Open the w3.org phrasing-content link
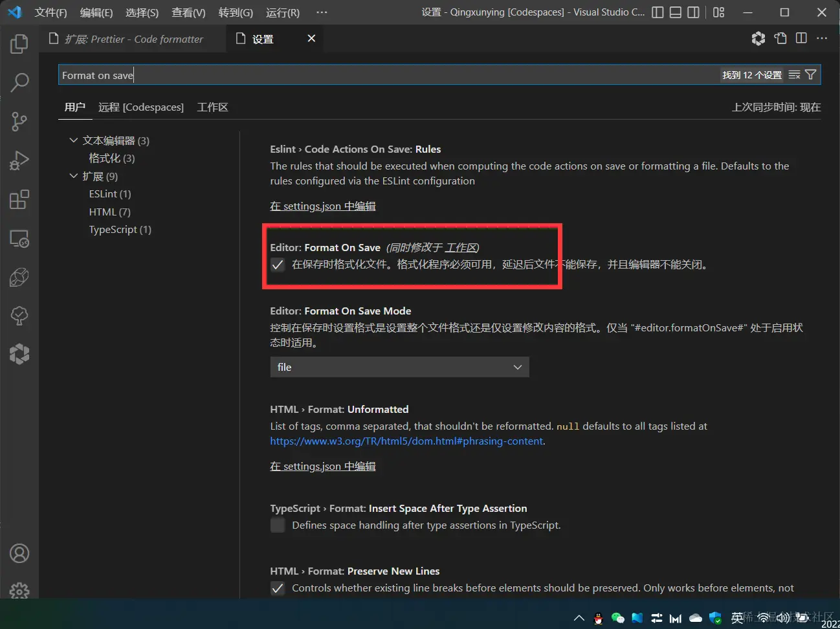Viewport: 840px width, 629px height. point(406,441)
